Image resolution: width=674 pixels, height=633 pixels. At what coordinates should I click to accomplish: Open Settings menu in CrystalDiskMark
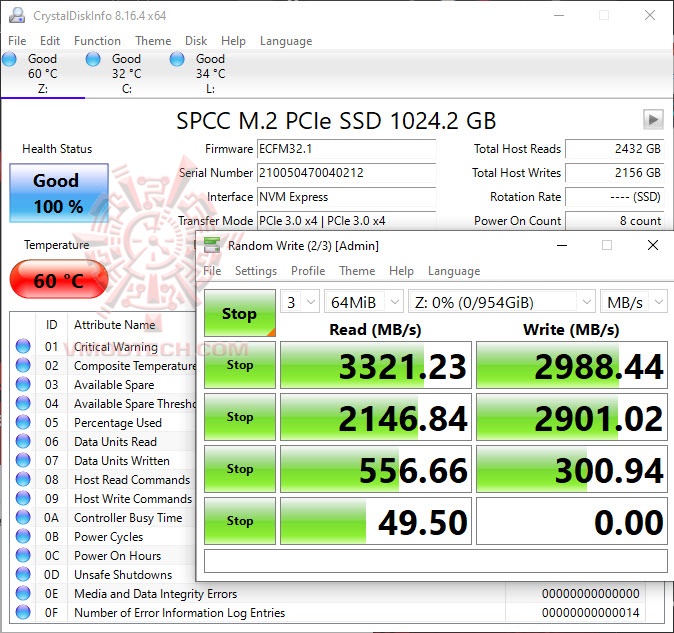pyautogui.click(x=256, y=271)
